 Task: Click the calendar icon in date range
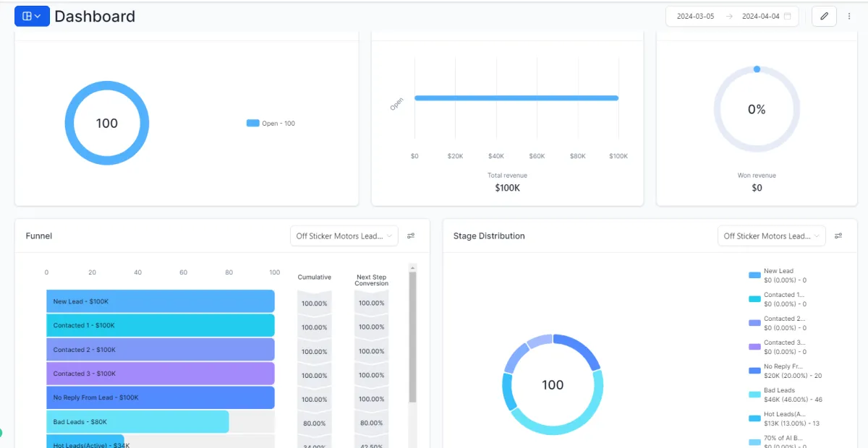[788, 16]
